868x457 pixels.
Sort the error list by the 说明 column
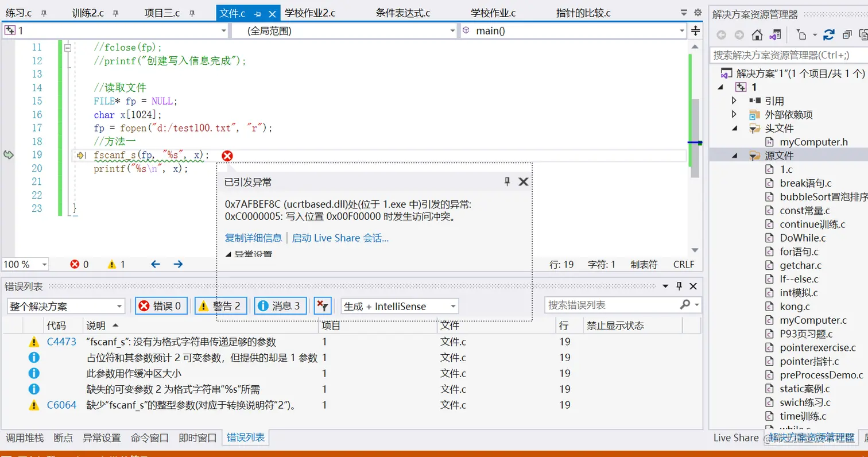click(200, 326)
